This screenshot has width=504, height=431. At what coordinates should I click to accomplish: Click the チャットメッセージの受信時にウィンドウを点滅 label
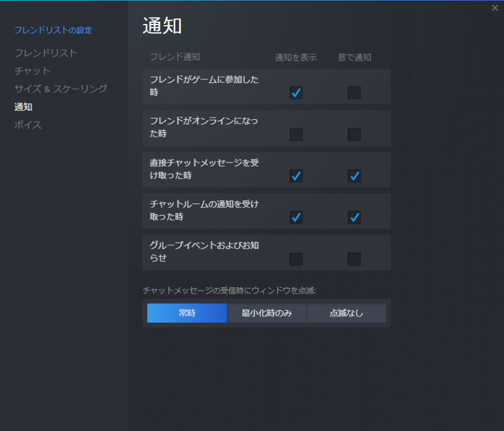(229, 290)
